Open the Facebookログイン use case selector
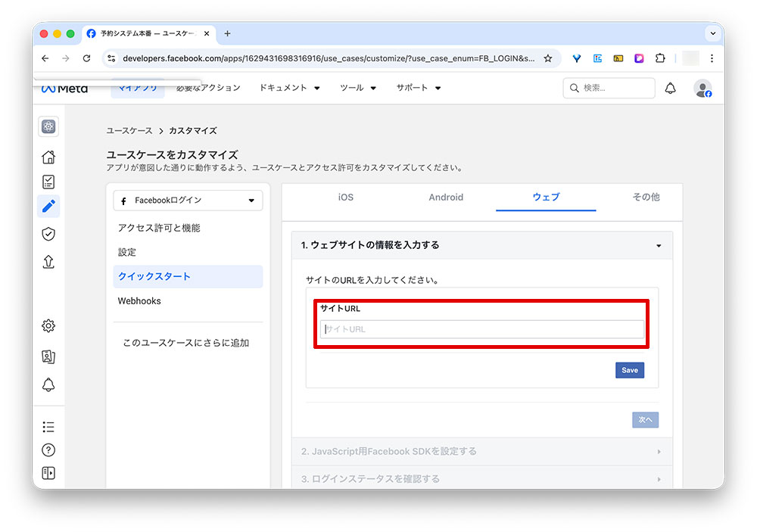Screen dimensions: 757x532 coord(188,200)
